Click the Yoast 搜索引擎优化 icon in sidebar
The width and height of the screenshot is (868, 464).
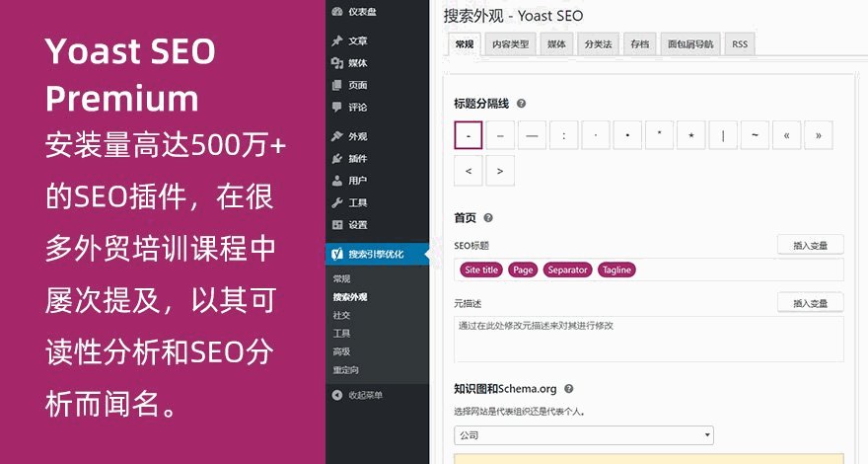click(x=337, y=254)
